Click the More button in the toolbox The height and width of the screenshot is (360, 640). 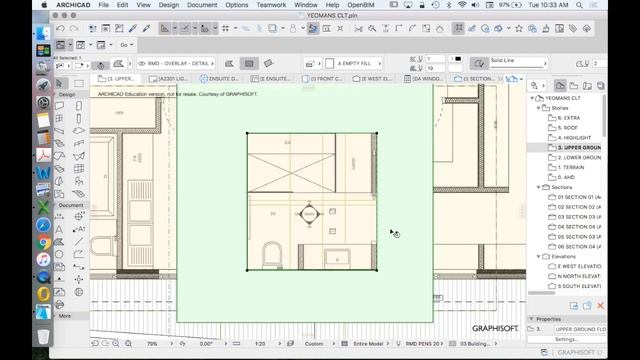click(x=64, y=316)
